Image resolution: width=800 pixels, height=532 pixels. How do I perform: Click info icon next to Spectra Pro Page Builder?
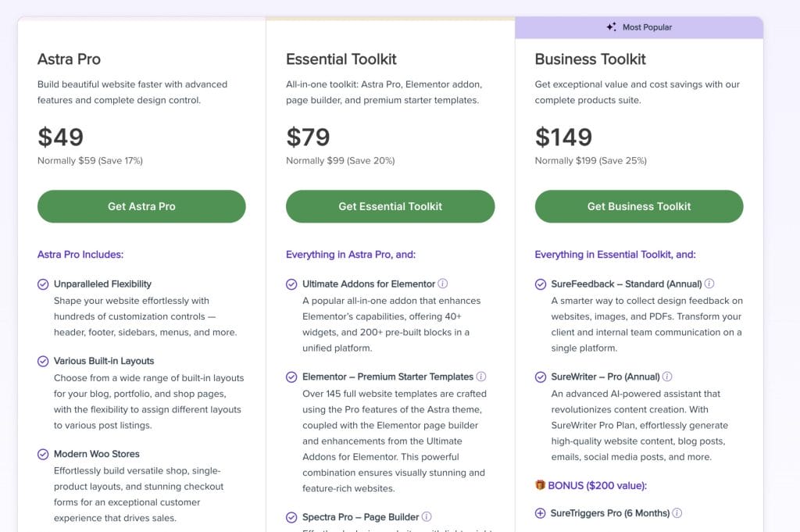427,516
